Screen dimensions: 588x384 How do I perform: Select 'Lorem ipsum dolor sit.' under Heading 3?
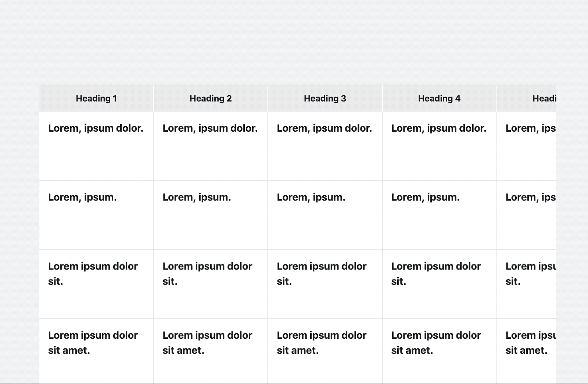tap(321, 274)
